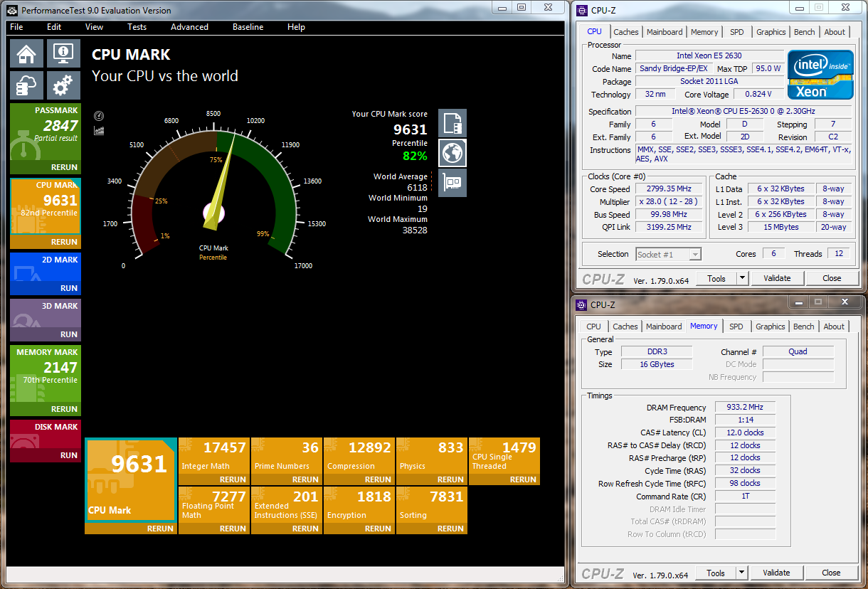Switch to Mainboard tab in top CPU-Z window
This screenshot has height=589, width=868.
tap(665, 32)
